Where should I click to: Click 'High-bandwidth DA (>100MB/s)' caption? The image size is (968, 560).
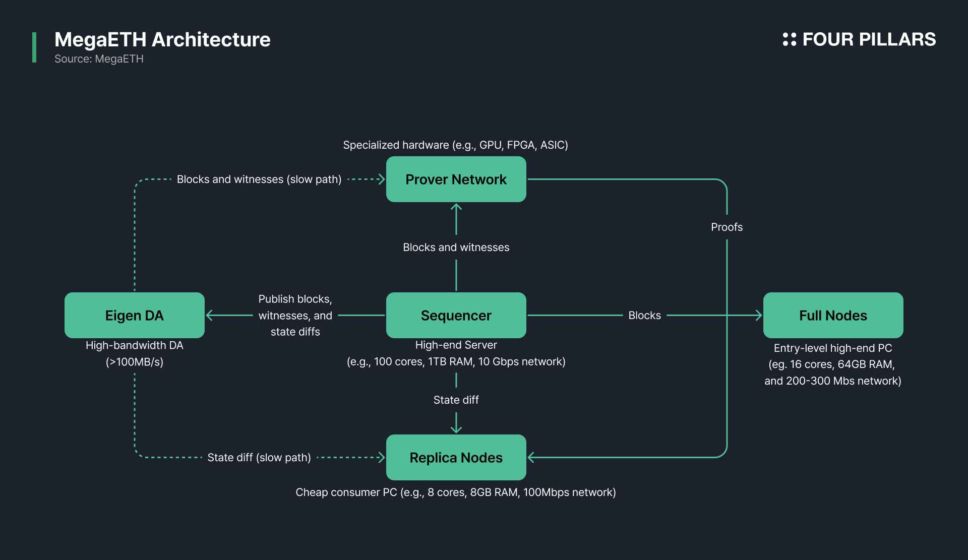pyautogui.click(x=135, y=353)
